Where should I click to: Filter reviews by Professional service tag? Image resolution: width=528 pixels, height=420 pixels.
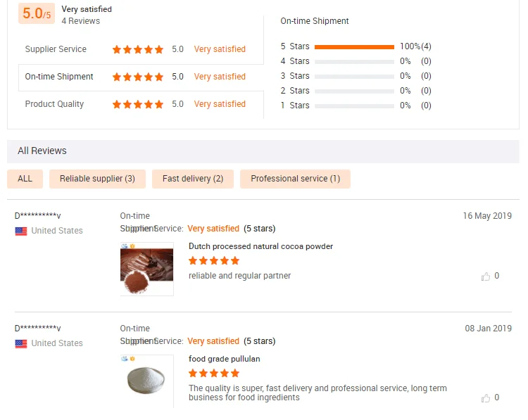coord(295,179)
